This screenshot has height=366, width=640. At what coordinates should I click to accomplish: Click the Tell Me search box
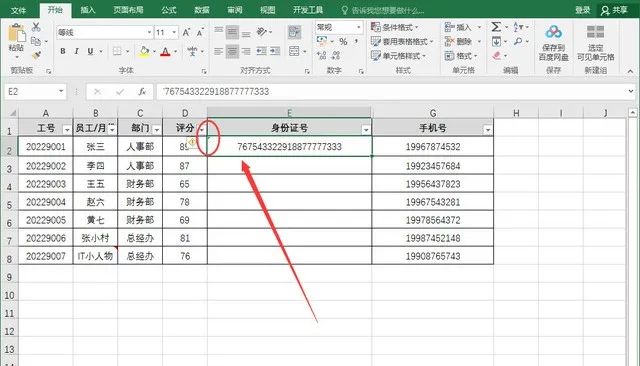click(x=384, y=10)
